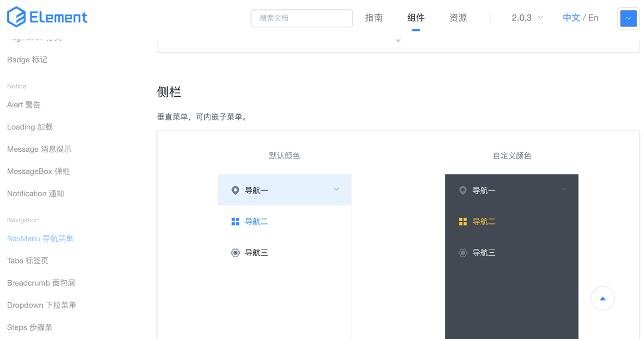Click the blue grid icon beside 导航二
This screenshot has height=339, width=644.
coord(235,222)
